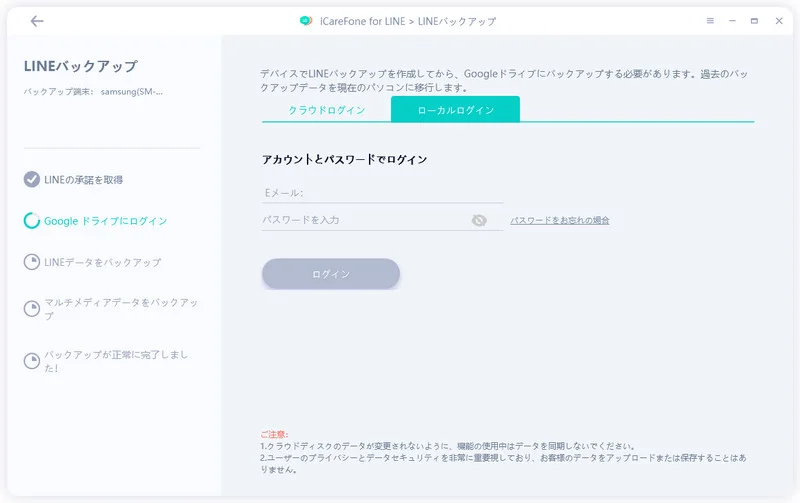
Task: Click the clock icon beside バックアップが正常に完了しました
Action: 32,360
